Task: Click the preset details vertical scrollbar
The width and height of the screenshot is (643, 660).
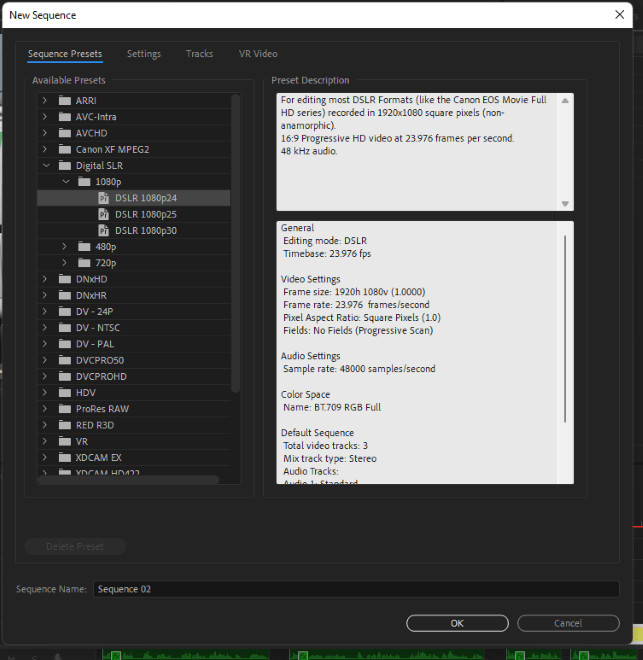Action: coord(565,328)
